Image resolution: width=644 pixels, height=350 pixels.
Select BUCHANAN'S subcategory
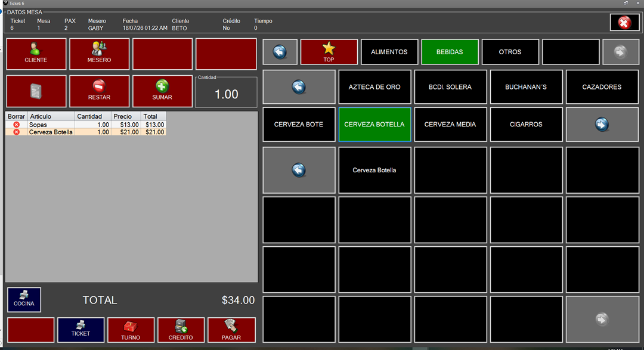coord(526,86)
